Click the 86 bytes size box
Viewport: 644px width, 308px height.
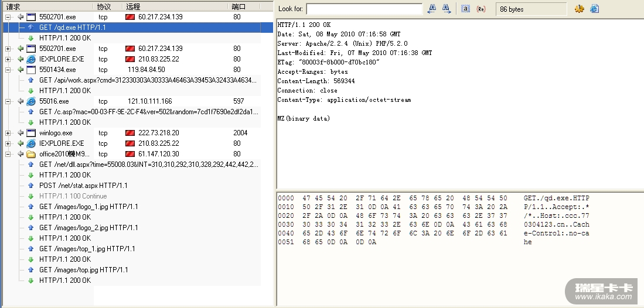coord(531,9)
